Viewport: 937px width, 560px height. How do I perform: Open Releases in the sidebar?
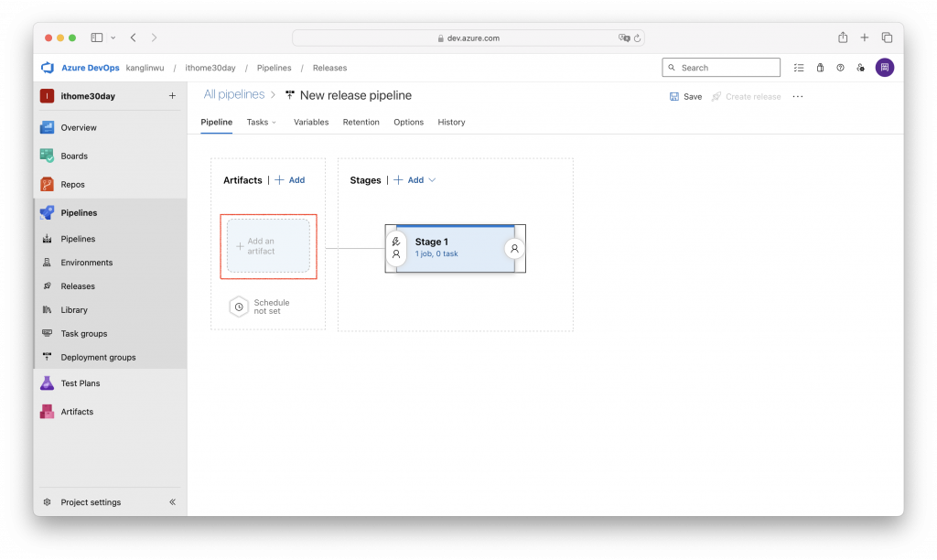pyautogui.click(x=78, y=286)
